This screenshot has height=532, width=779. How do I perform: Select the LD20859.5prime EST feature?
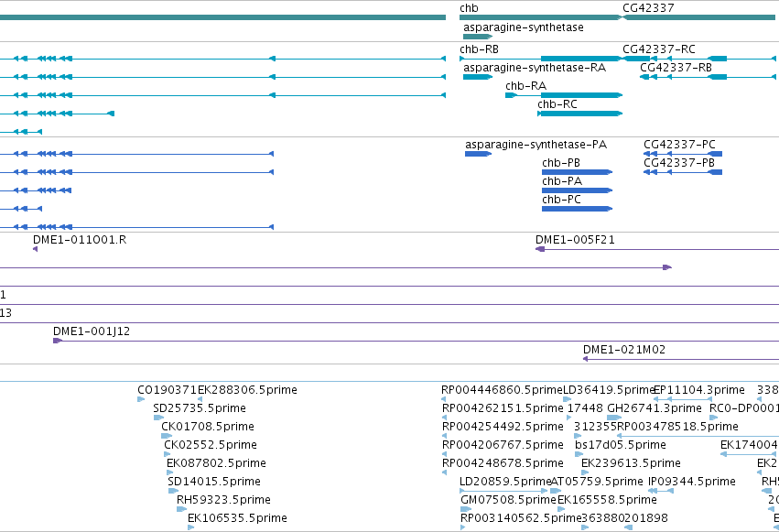503,491
